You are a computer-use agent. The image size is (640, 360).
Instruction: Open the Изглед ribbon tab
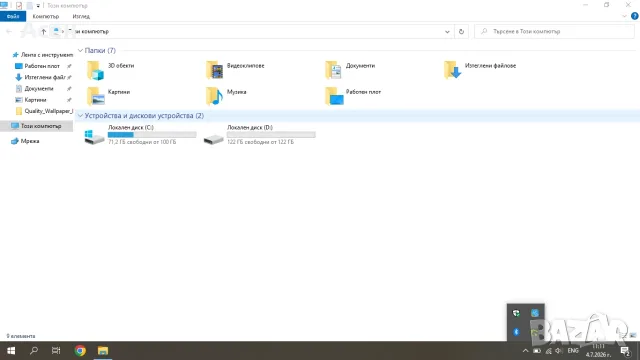coord(81,16)
